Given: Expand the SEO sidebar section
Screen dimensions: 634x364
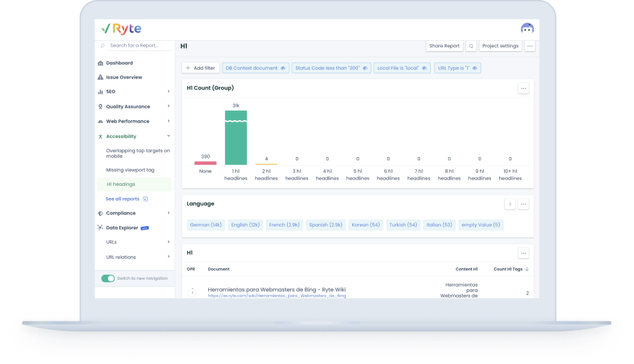Looking at the screenshot, I should tap(169, 92).
